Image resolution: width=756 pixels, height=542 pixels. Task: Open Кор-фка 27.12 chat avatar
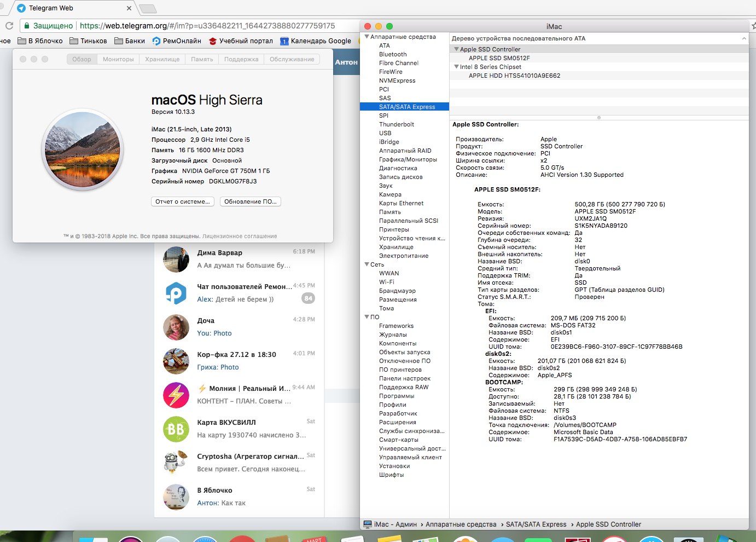(176, 361)
